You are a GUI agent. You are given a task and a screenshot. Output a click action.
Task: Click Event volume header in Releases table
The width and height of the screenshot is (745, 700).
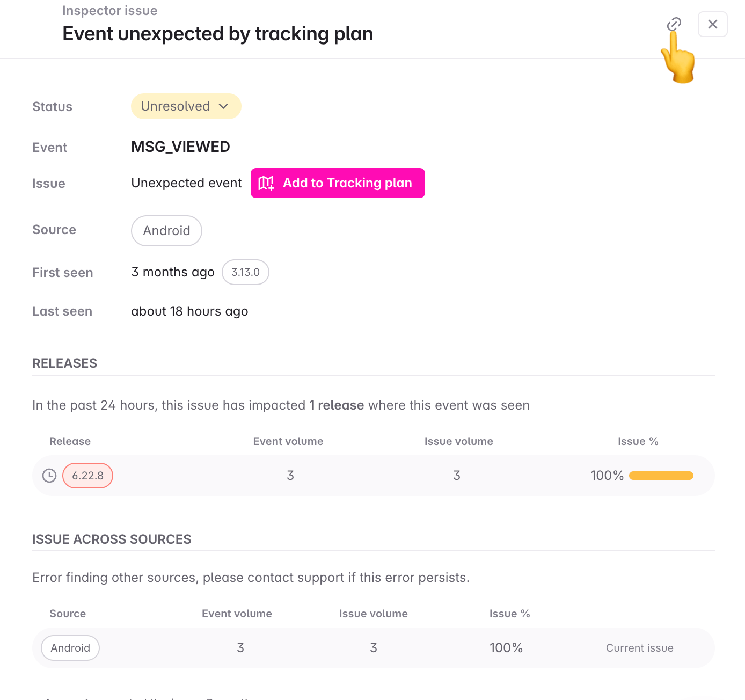288,441
